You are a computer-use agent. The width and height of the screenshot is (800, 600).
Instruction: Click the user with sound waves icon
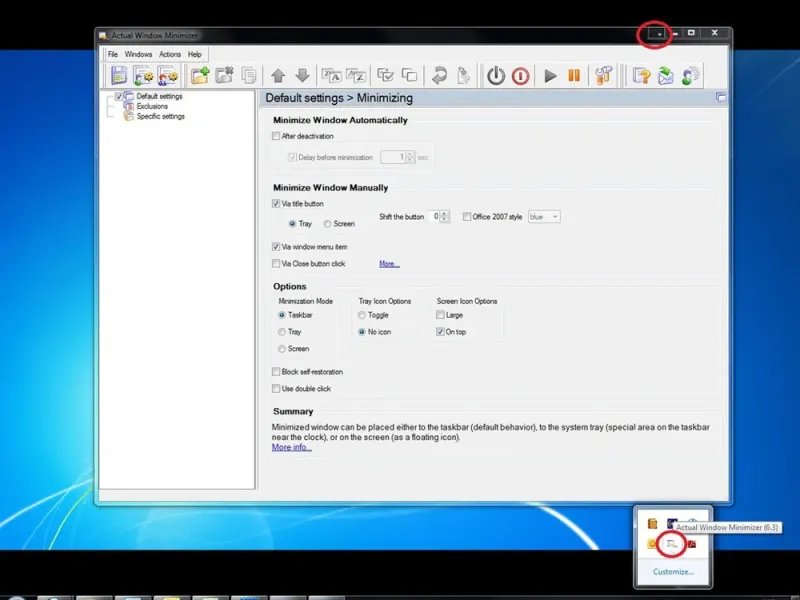pos(690,76)
